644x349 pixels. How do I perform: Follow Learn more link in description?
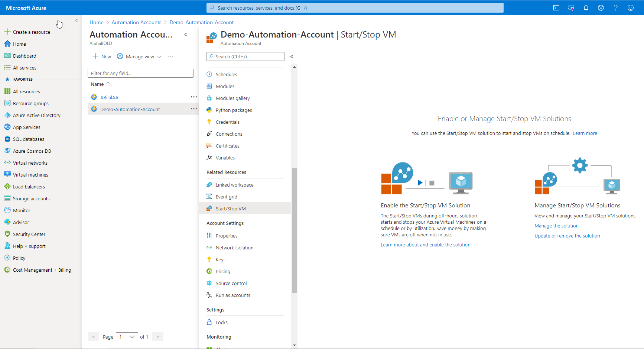point(585,133)
